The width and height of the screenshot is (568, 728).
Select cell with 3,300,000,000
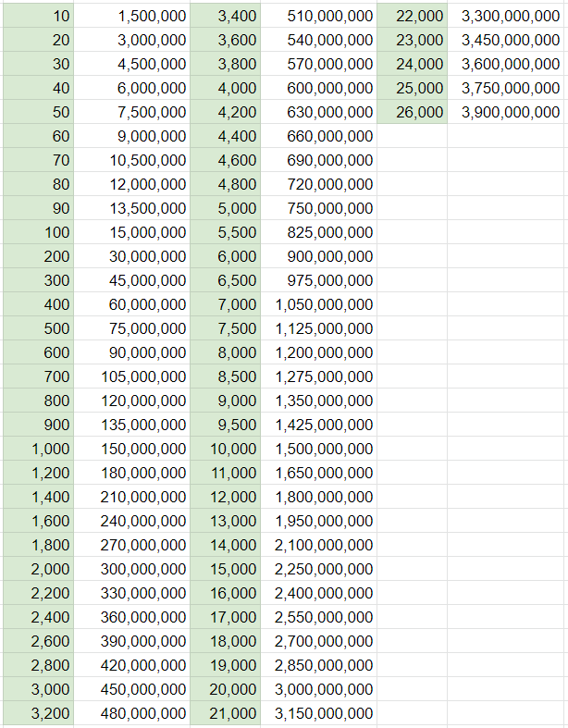click(x=505, y=16)
